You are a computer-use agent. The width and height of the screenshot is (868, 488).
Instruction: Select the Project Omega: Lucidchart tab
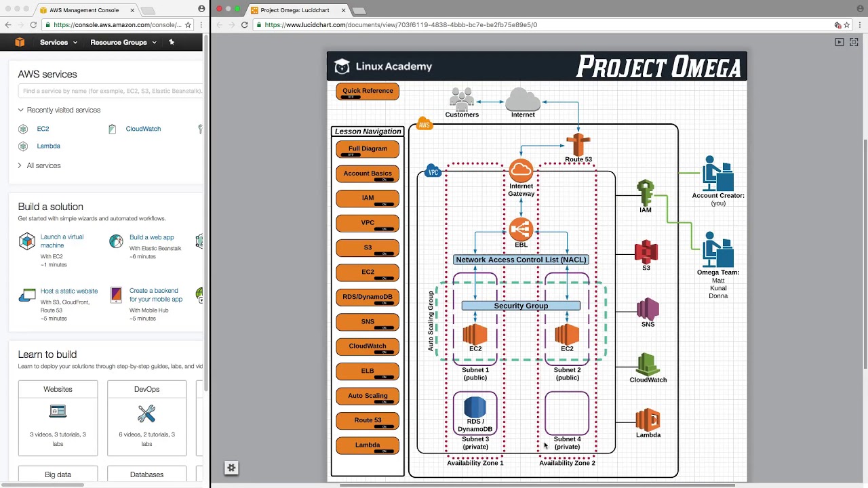[x=299, y=10]
